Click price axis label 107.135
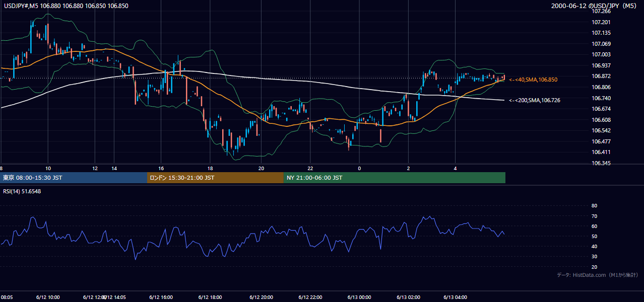This screenshot has height=302, width=644. [601, 33]
